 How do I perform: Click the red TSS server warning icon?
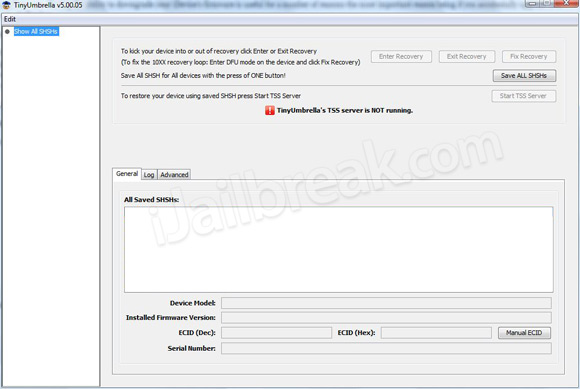270,110
